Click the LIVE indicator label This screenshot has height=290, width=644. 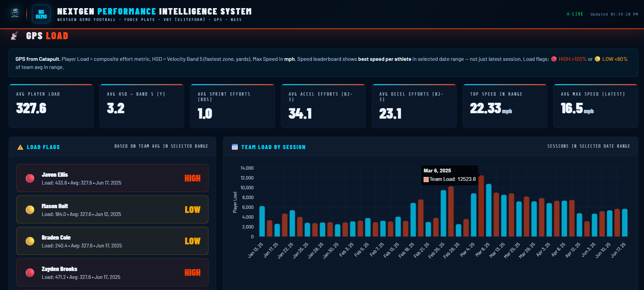click(578, 14)
